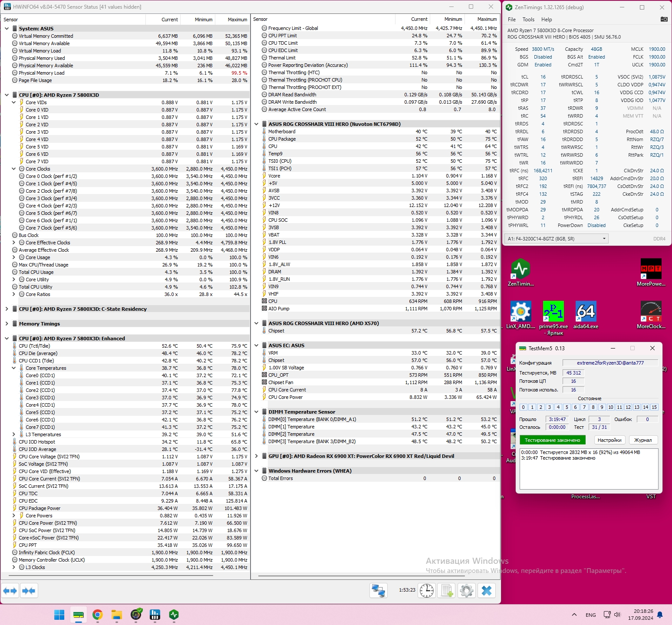
Task: Open the LinX_AMD desktop shortcut
Action: [520, 315]
